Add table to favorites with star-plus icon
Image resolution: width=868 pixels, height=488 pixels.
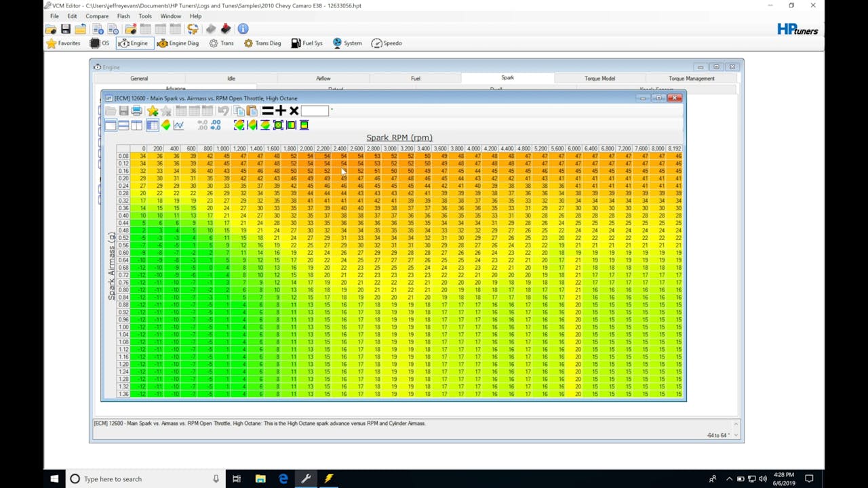click(x=153, y=110)
